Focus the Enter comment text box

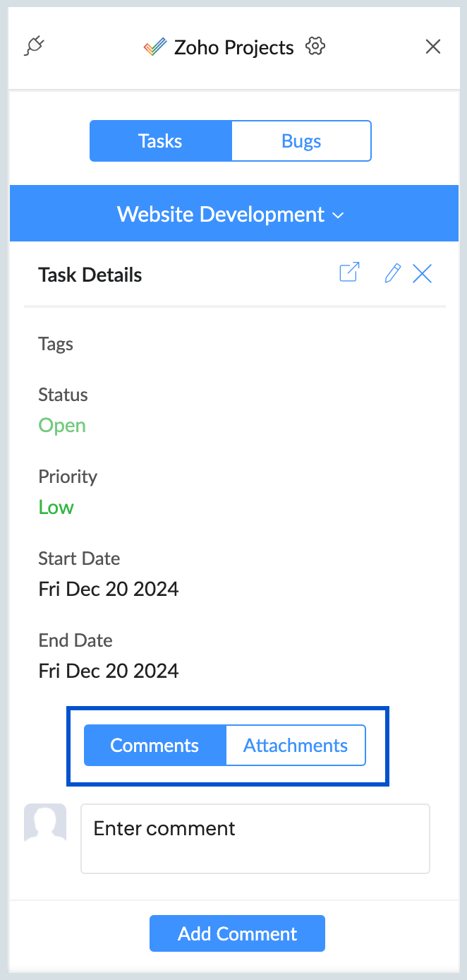[255, 839]
